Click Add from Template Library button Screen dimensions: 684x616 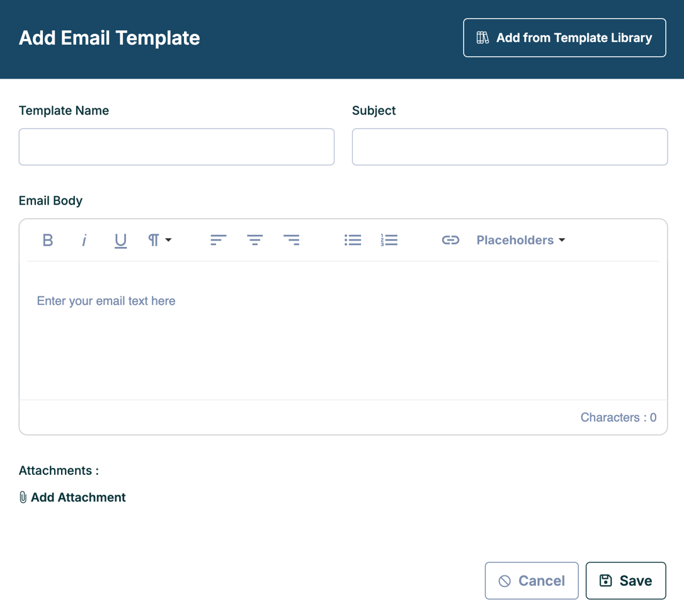[x=564, y=38]
